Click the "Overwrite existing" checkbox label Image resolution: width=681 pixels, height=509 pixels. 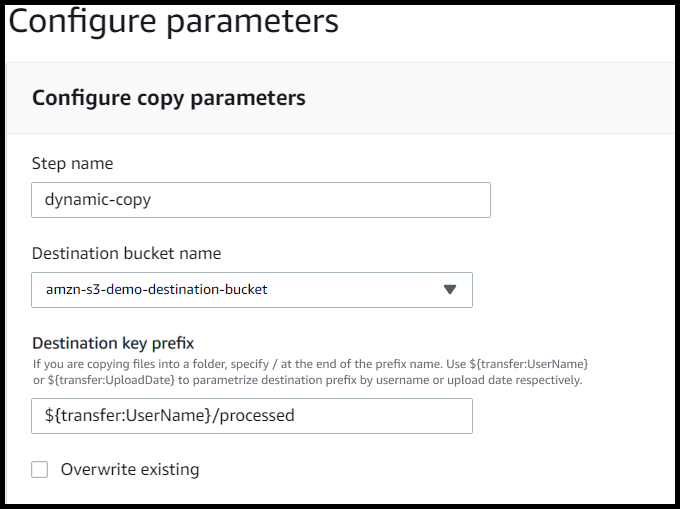coord(130,470)
